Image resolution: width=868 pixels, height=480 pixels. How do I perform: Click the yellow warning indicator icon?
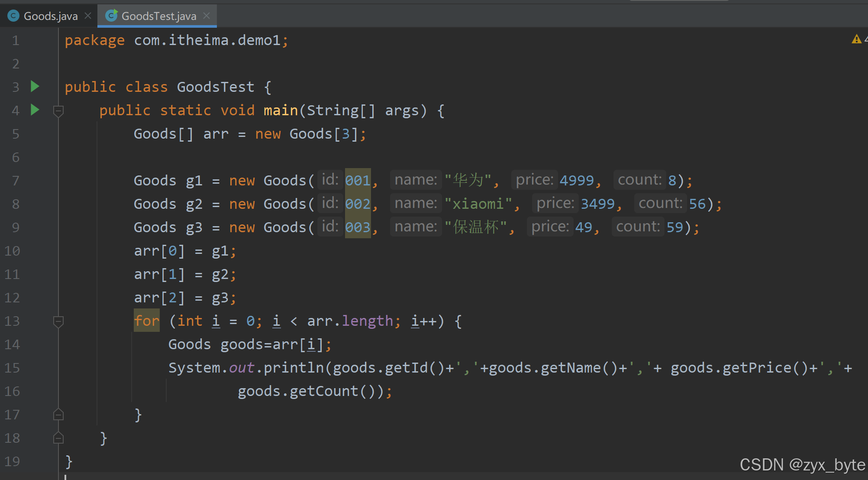click(x=856, y=39)
